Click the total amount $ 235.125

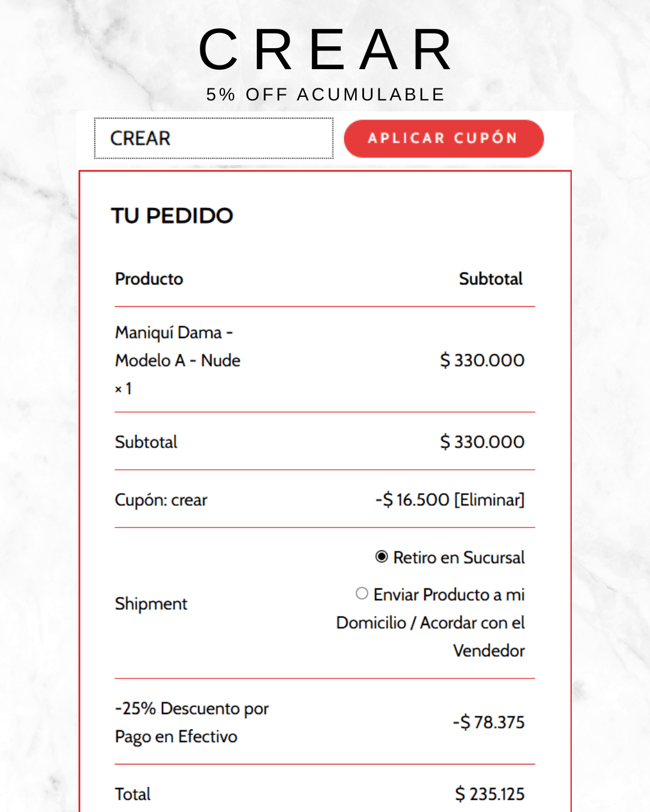pyautogui.click(x=489, y=795)
